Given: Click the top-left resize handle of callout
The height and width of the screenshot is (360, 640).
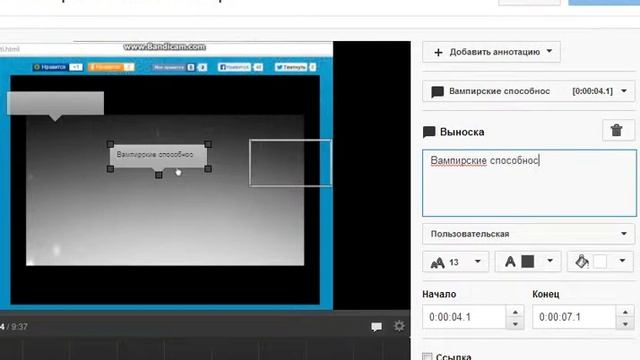Looking at the screenshot, I should point(110,144).
